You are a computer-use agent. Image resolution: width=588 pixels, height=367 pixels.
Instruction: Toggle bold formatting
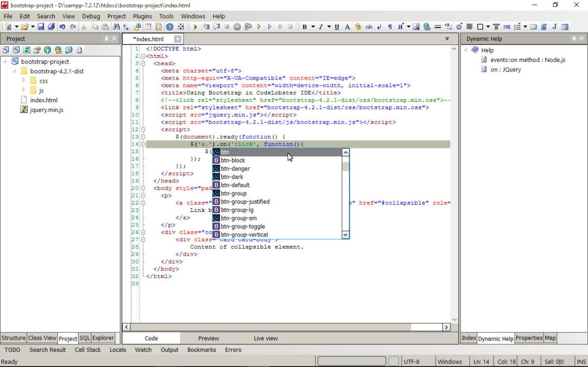click(x=305, y=27)
